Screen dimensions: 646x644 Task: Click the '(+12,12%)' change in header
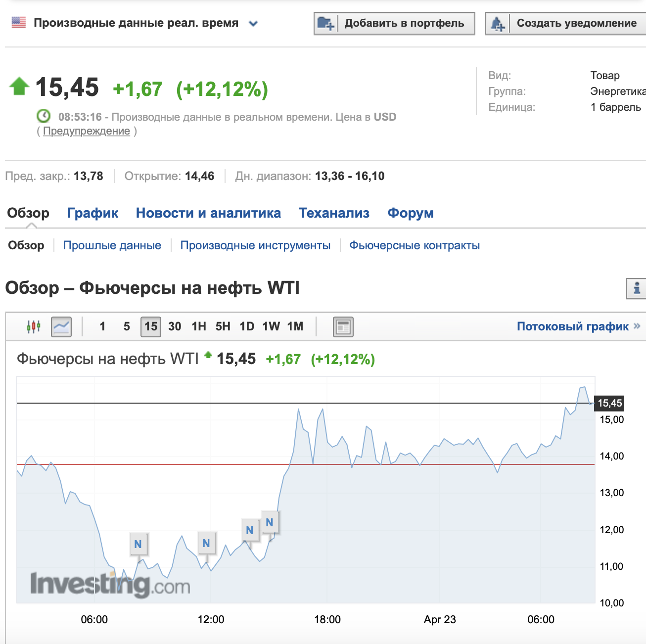tap(222, 90)
